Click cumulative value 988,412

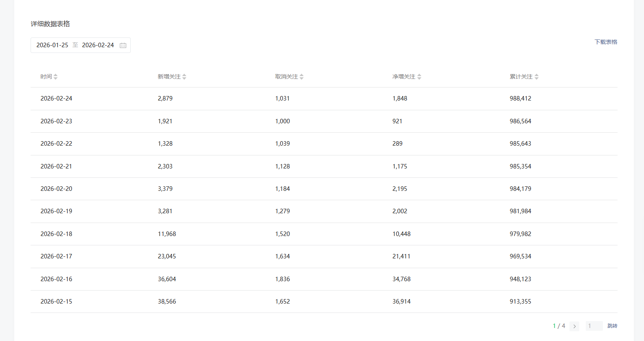pyautogui.click(x=520, y=98)
